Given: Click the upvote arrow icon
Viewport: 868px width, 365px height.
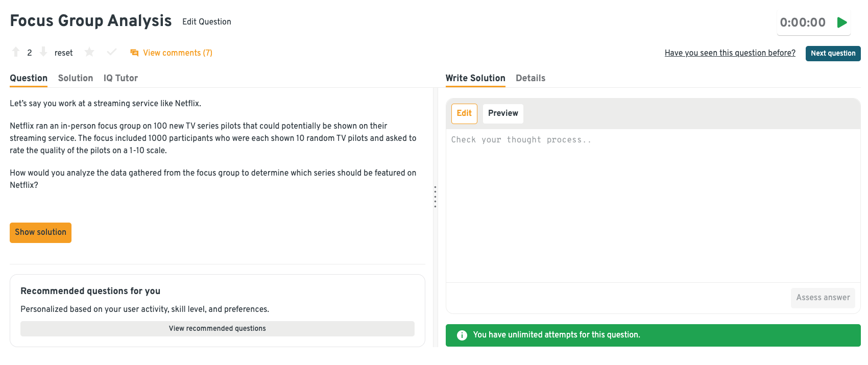Looking at the screenshot, I should [x=16, y=52].
